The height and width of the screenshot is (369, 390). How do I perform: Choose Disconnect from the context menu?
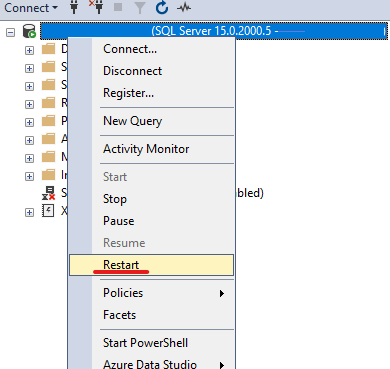tap(151, 71)
